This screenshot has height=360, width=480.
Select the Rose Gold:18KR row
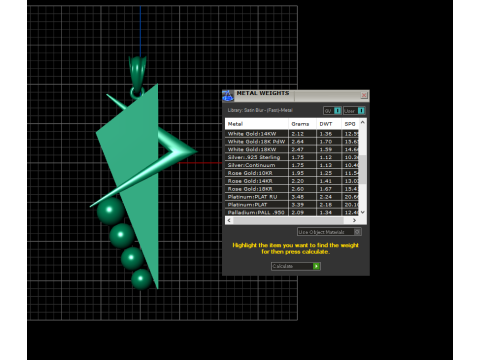(292, 189)
